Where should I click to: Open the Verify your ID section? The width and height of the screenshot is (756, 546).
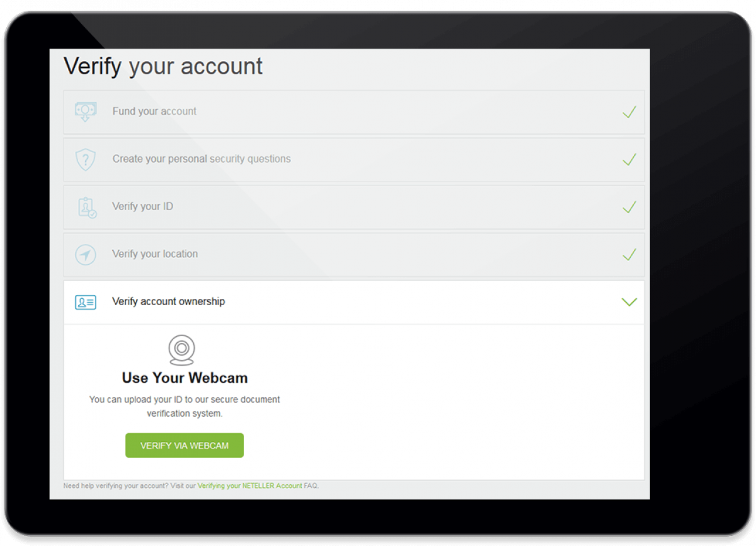pos(353,207)
